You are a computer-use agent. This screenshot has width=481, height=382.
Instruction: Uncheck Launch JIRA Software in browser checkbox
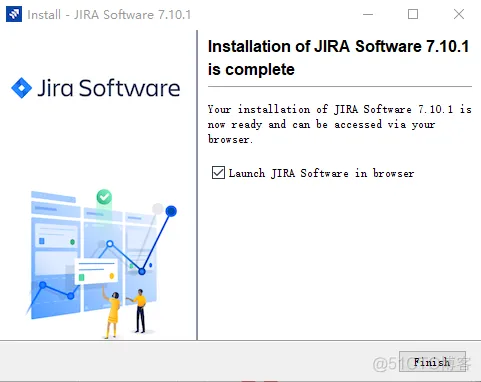[218, 173]
